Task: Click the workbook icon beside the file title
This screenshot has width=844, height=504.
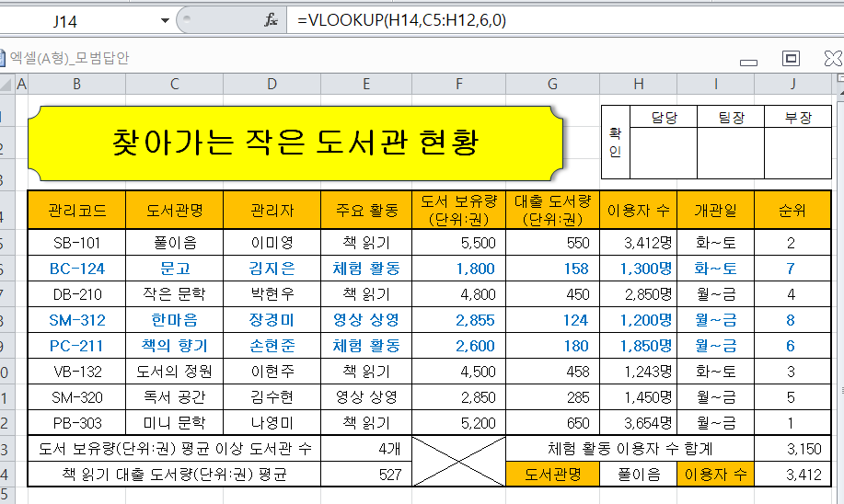Action: tap(5, 59)
